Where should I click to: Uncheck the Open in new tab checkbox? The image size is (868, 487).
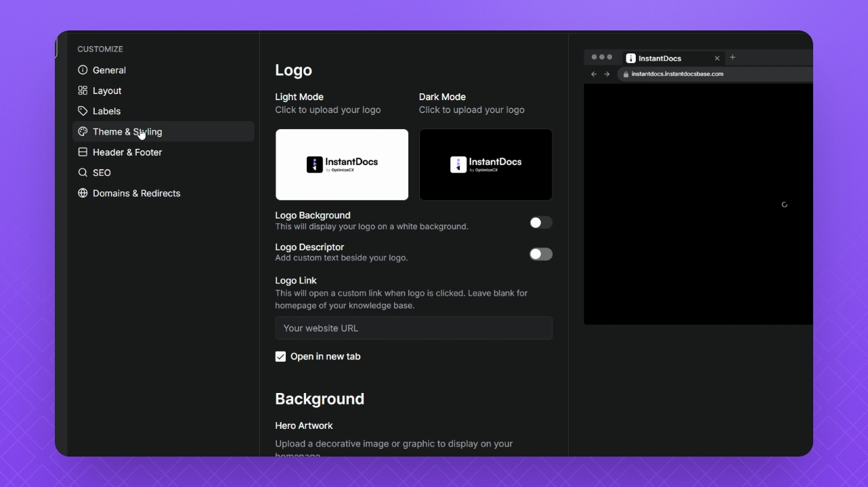[x=280, y=356]
